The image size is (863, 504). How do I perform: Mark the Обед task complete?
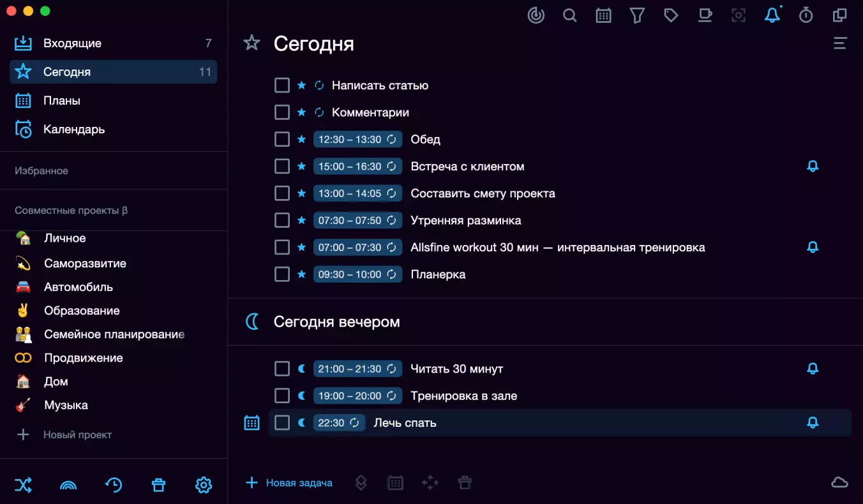(282, 139)
